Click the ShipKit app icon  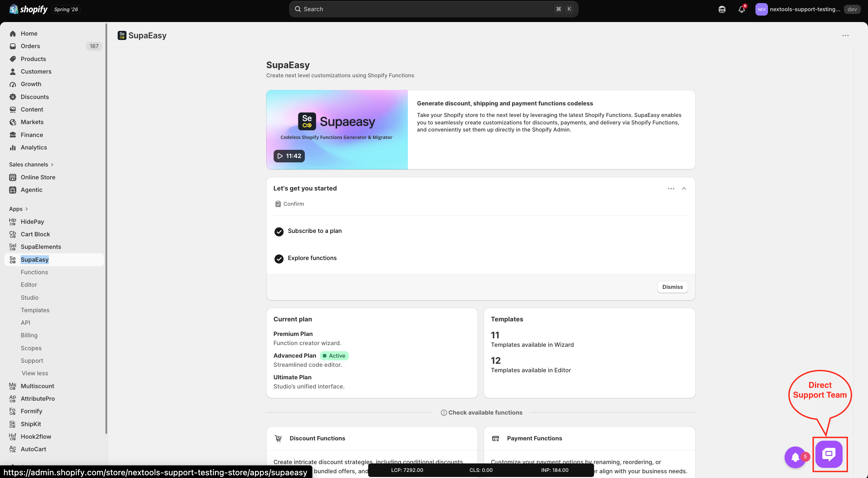[x=13, y=424]
